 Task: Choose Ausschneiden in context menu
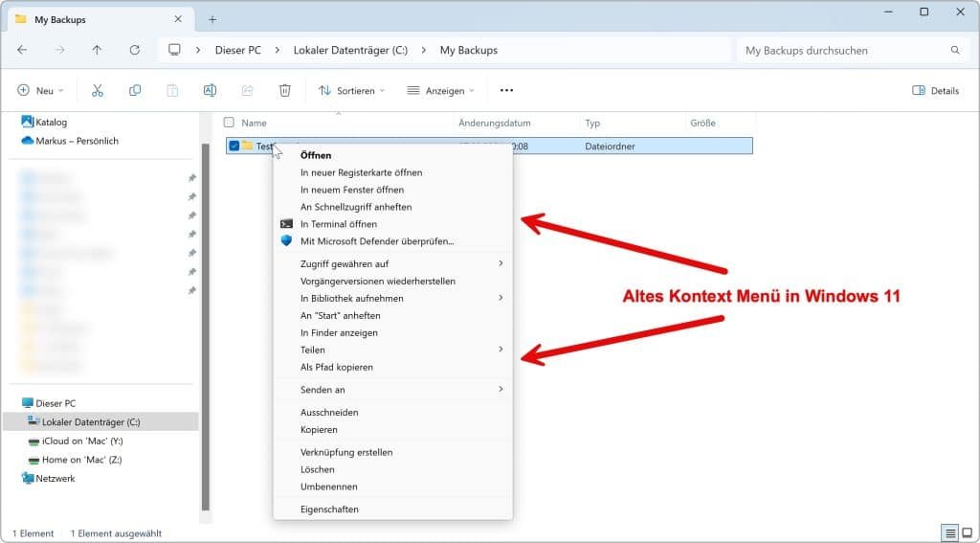392,413
